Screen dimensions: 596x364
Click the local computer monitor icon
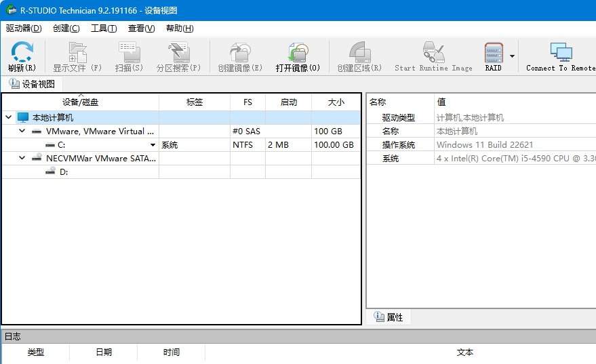click(x=23, y=117)
